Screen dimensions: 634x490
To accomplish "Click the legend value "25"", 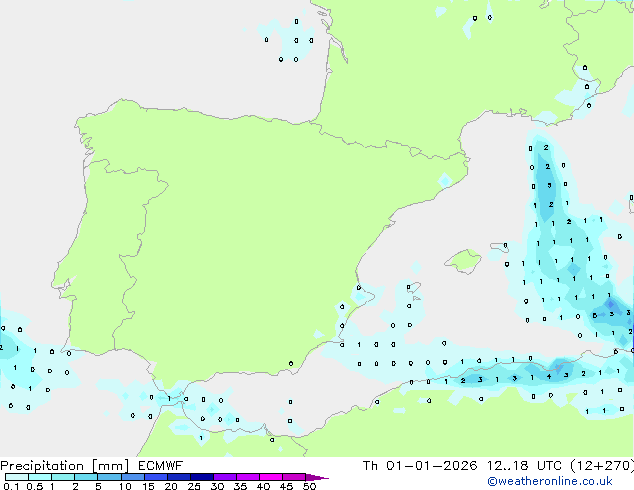I will pos(194,486).
